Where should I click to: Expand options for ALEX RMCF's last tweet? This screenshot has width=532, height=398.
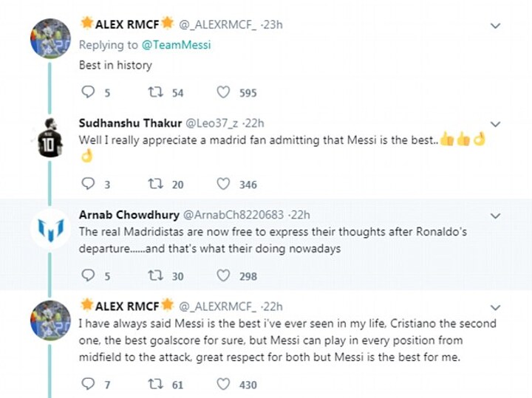[x=496, y=306]
